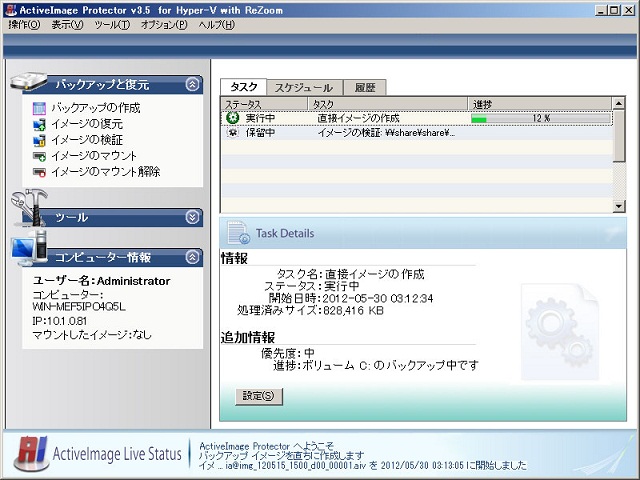Click computer name WIN-MEF5IPO4Q5L
Image resolution: width=640 pixels, height=480 pixels.
pos(79,307)
